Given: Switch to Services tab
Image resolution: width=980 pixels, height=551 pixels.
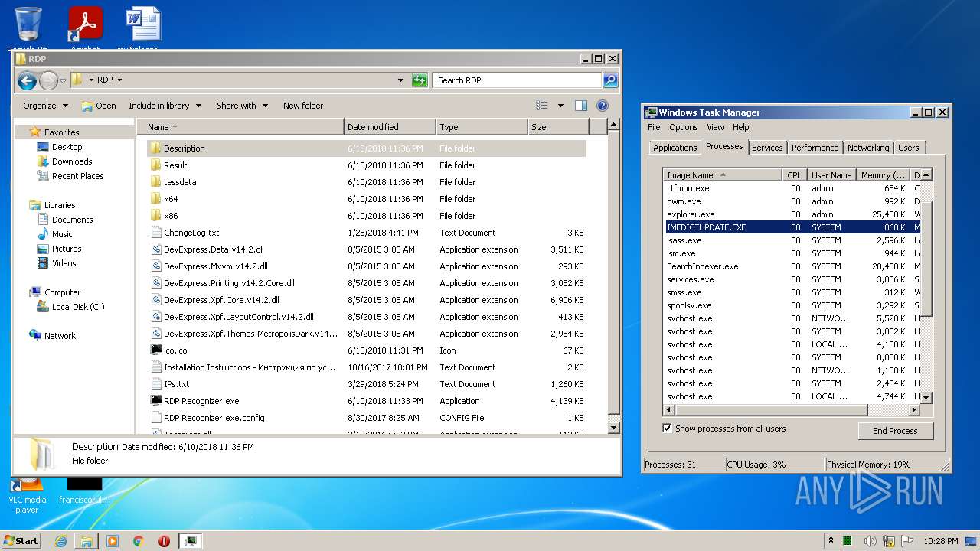Looking at the screenshot, I should point(767,148).
